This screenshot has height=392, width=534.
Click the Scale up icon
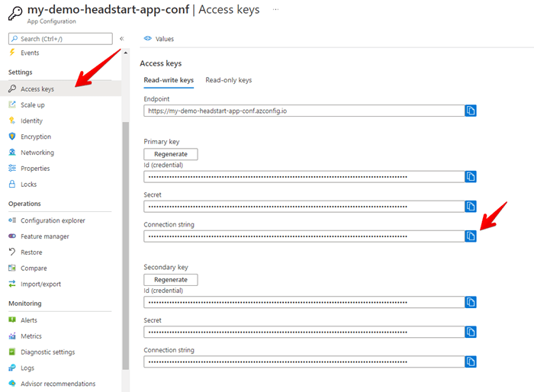point(12,104)
